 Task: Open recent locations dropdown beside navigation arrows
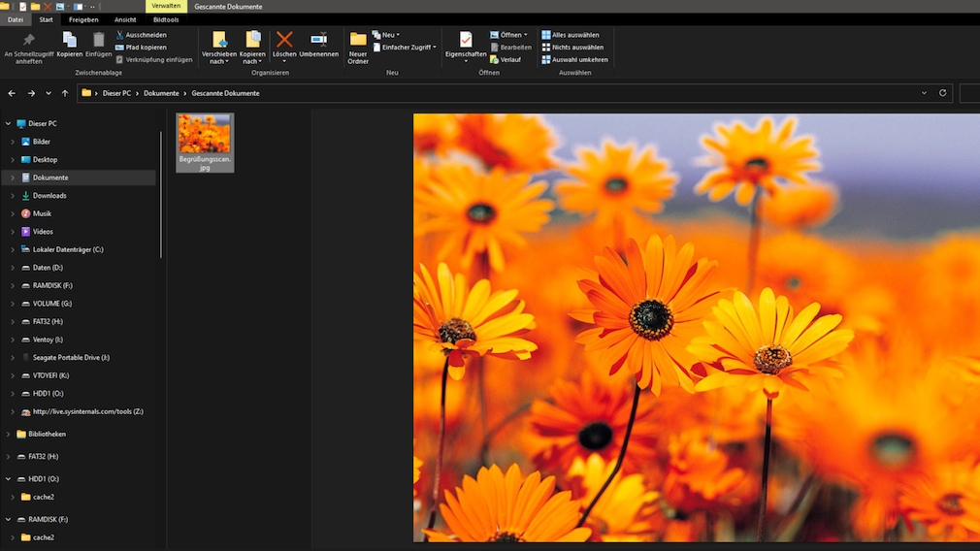[x=49, y=93]
